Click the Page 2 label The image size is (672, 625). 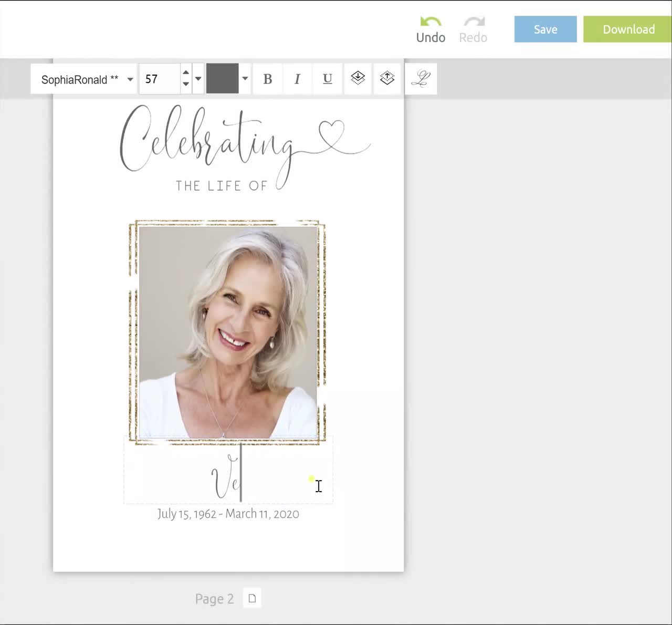[214, 599]
